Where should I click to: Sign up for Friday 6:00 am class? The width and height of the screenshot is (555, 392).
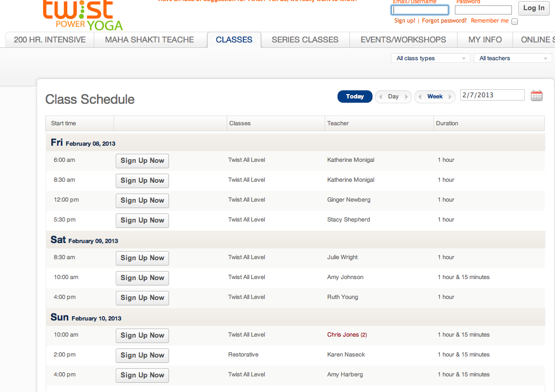pos(142,161)
